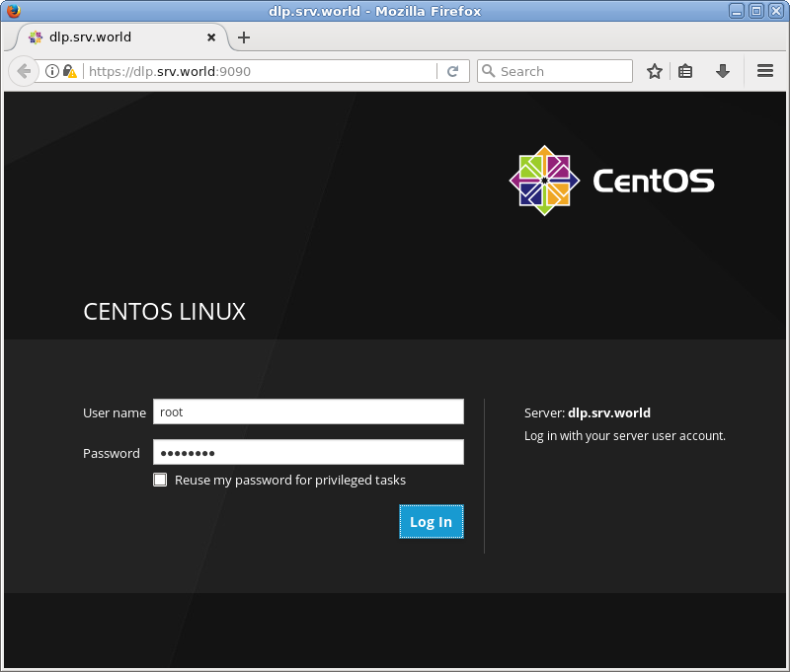Click the Firefox icon in title bar
Screen dimensions: 790x672
pos(13,11)
